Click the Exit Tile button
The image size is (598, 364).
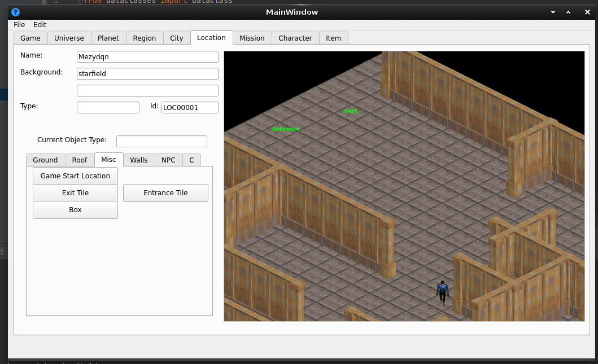point(75,192)
